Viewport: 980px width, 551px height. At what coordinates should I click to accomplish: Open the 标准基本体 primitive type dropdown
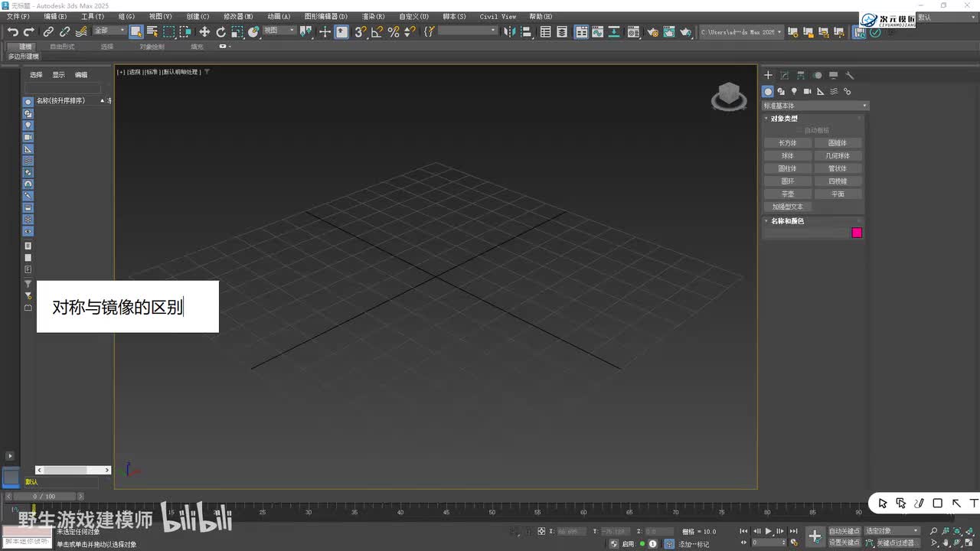tap(815, 106)
